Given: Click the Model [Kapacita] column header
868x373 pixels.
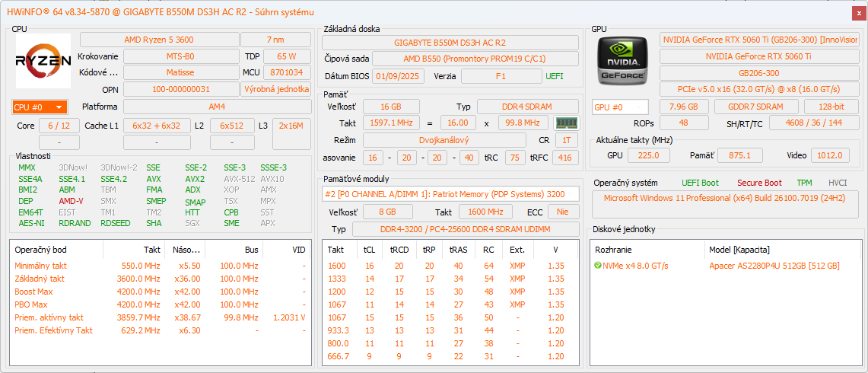Looking at the screenshot, I should (738, 249).
